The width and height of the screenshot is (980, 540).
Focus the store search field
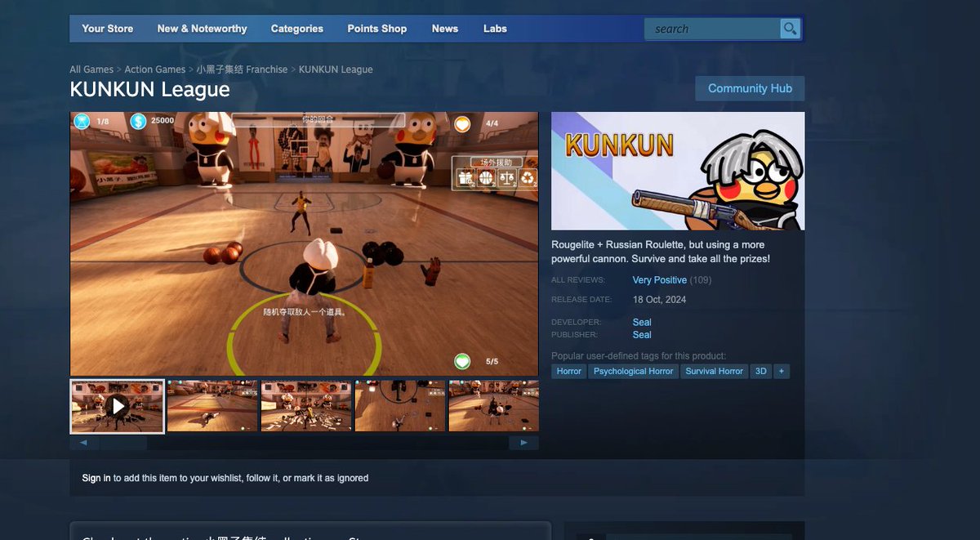[x=712, y=29]
